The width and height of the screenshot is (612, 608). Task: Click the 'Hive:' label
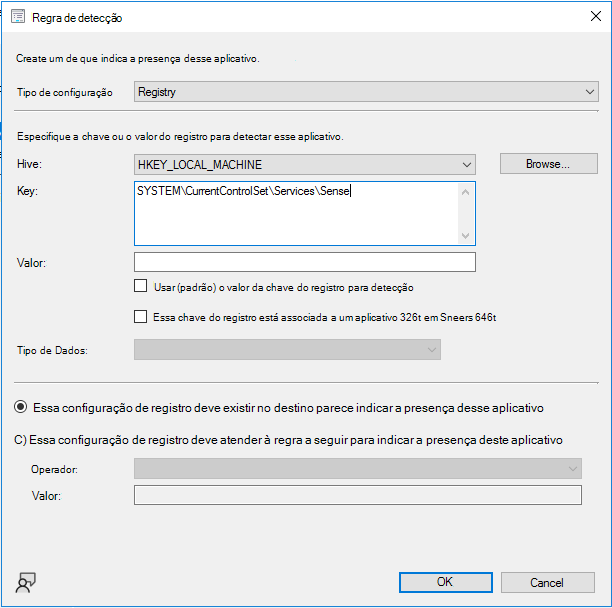(29, 164)
